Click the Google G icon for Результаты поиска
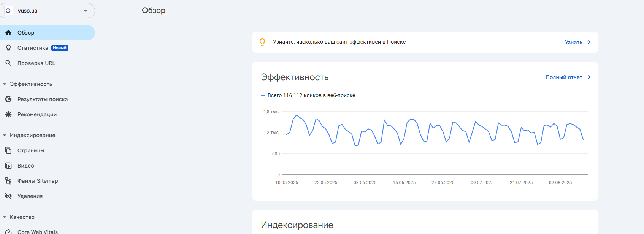644x234 pixels. [8, 99]
